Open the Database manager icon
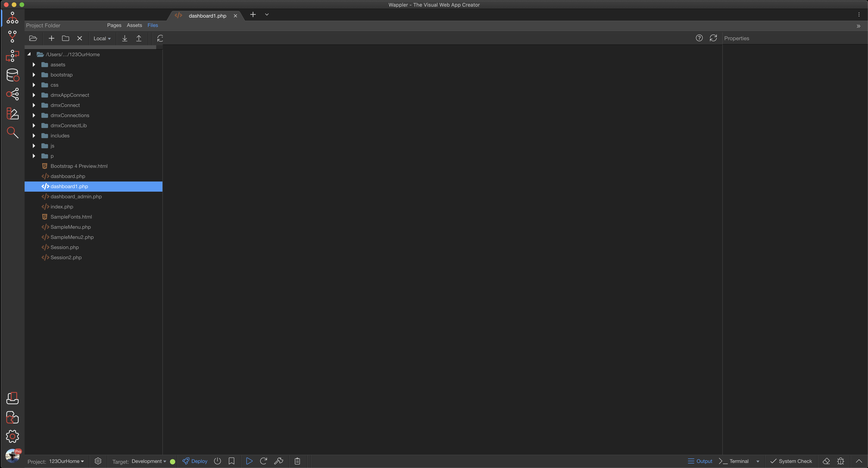The image size is (868, 468). point(12,75)
